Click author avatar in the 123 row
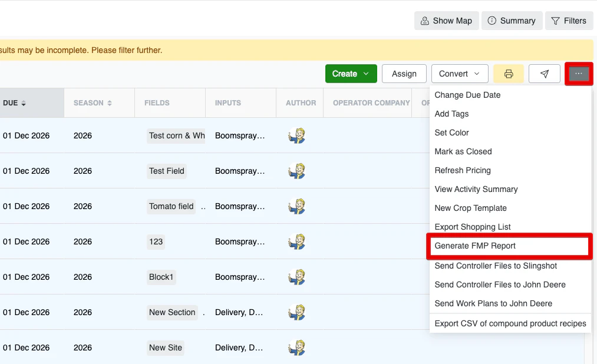Image resolution: width=597 pixels, height=364 pixels. point(296,241)
